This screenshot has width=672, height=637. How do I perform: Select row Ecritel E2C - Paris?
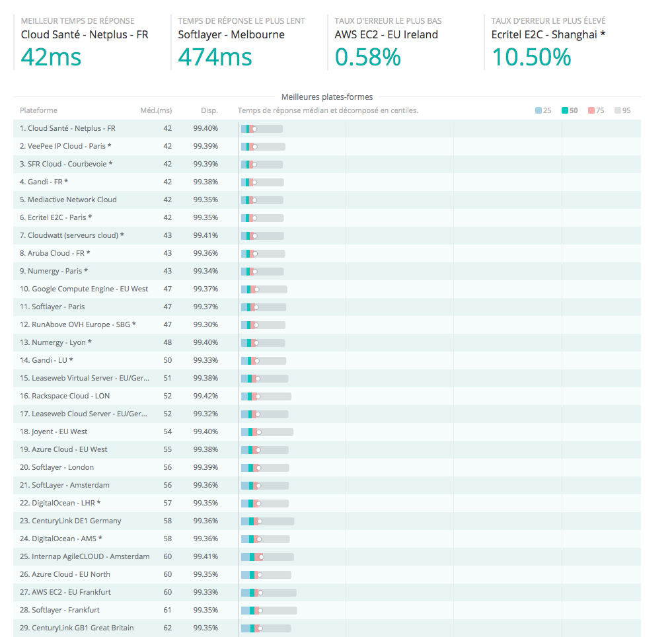coord(327,218)
